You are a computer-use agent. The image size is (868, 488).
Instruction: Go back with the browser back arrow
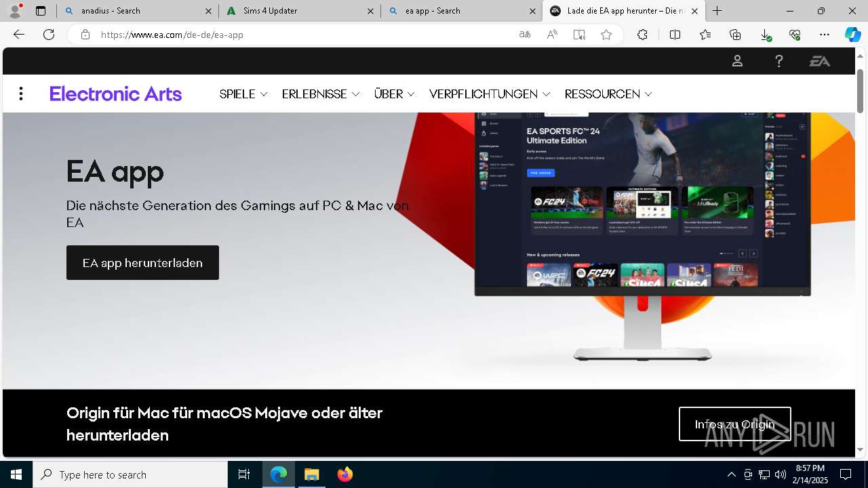(19, 35)
